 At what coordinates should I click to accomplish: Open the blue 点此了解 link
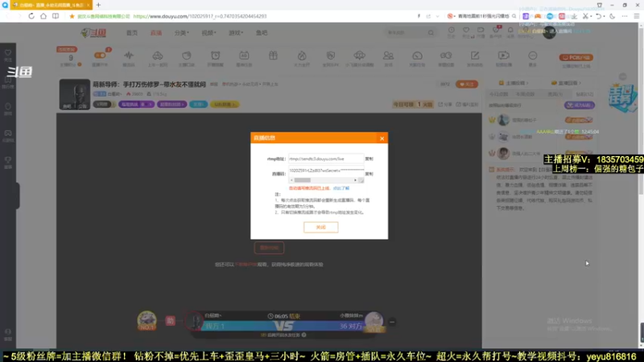coord(341,188)
